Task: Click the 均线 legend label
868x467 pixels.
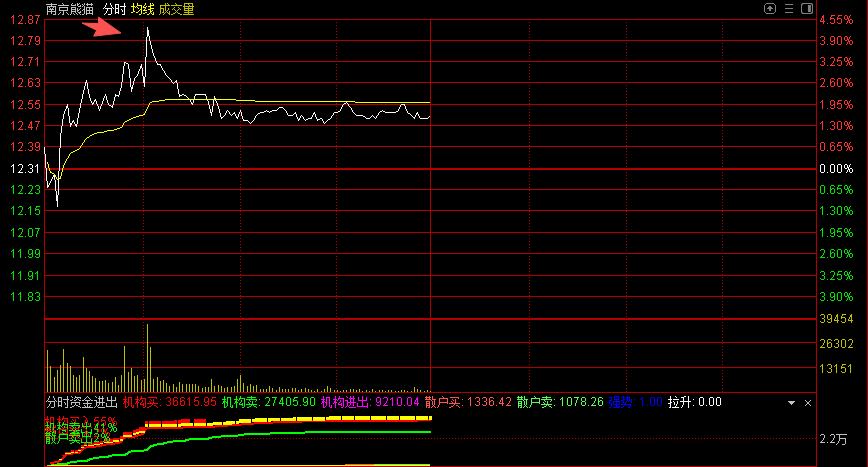Action: pos(143,9)
